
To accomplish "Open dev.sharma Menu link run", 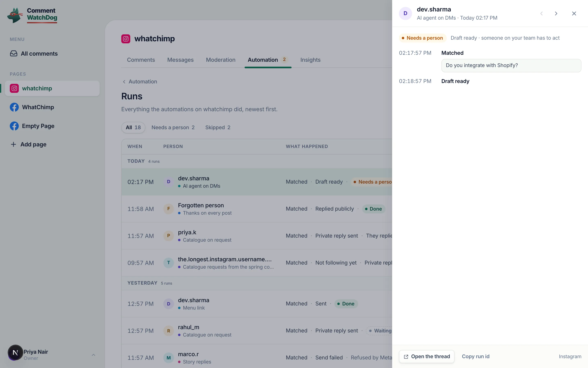I will point(257,304).
